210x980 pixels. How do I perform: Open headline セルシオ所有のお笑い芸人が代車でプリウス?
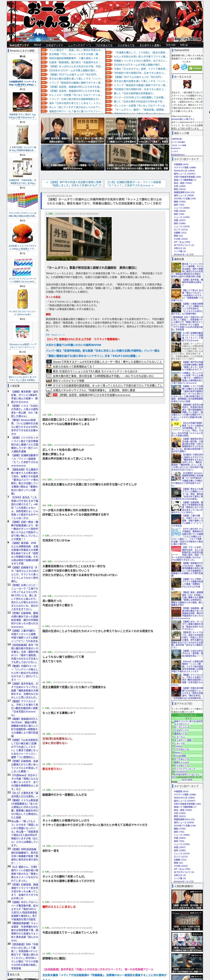coord(140,57)
